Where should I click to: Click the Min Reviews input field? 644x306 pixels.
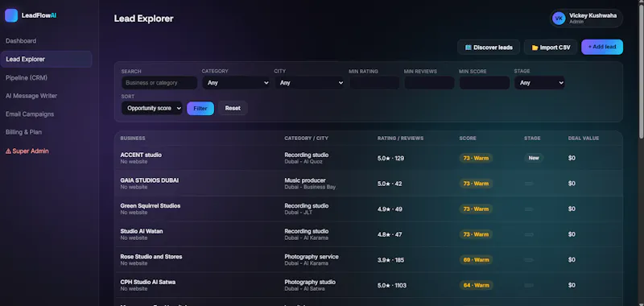point(429,83)
